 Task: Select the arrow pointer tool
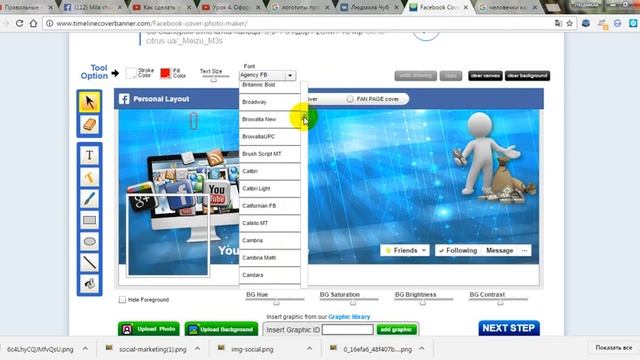(x=89, y=102)
